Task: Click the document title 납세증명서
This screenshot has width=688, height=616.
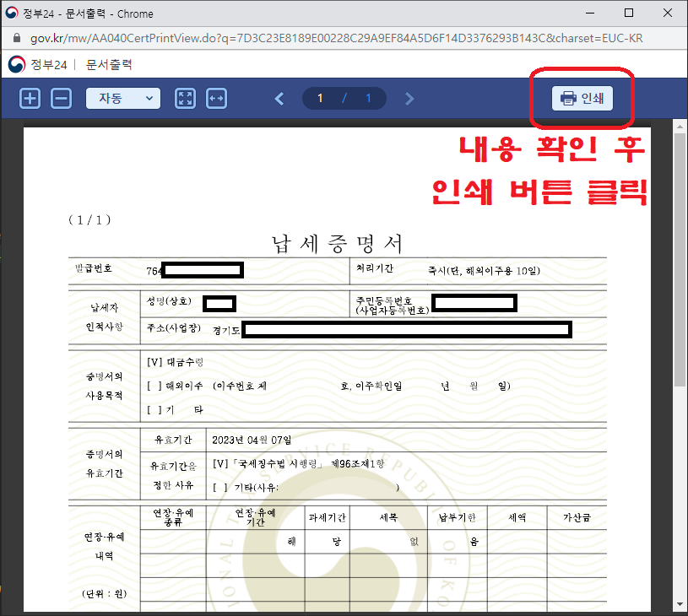Action: pyautogui.click(x=337, y=244)
